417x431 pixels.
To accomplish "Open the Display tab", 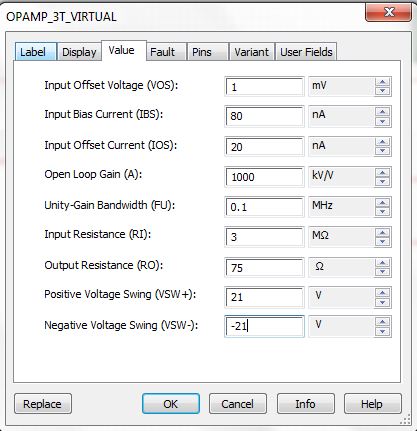I will pos(79,52).
